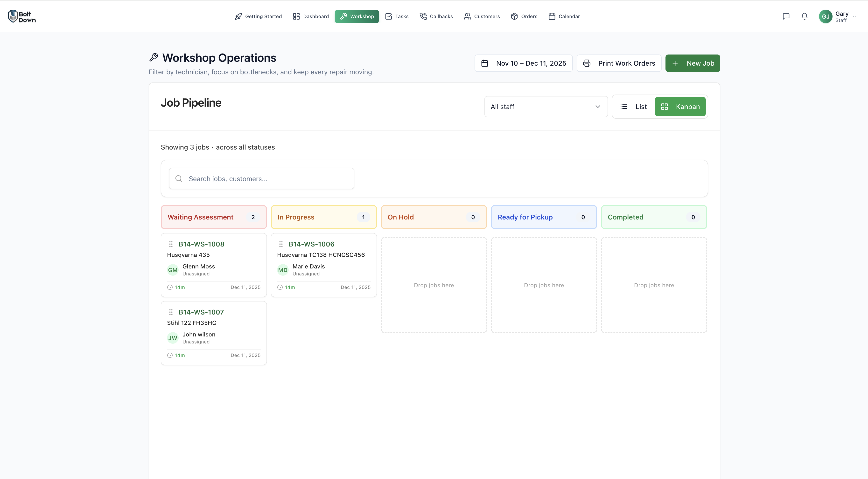Switch pipeline view to List

(x=633, y=106)
